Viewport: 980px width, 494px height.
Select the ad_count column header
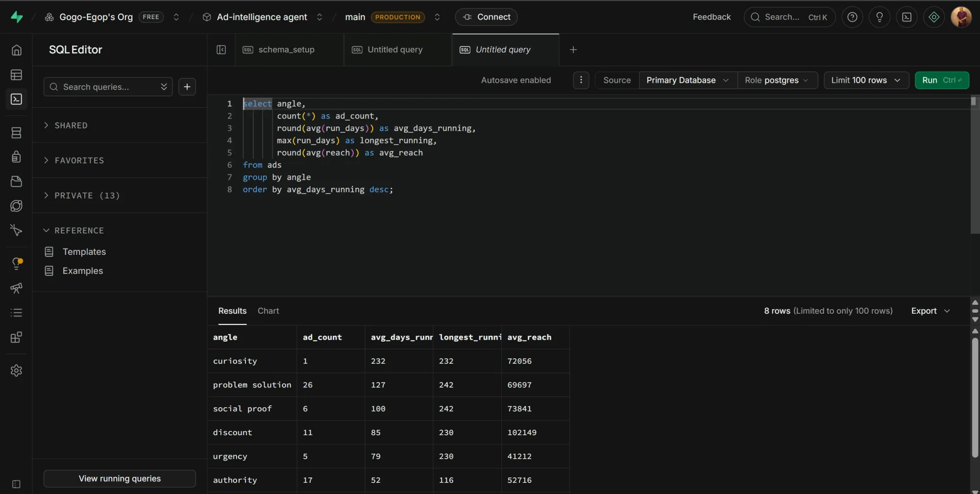(x=331, y=338)
